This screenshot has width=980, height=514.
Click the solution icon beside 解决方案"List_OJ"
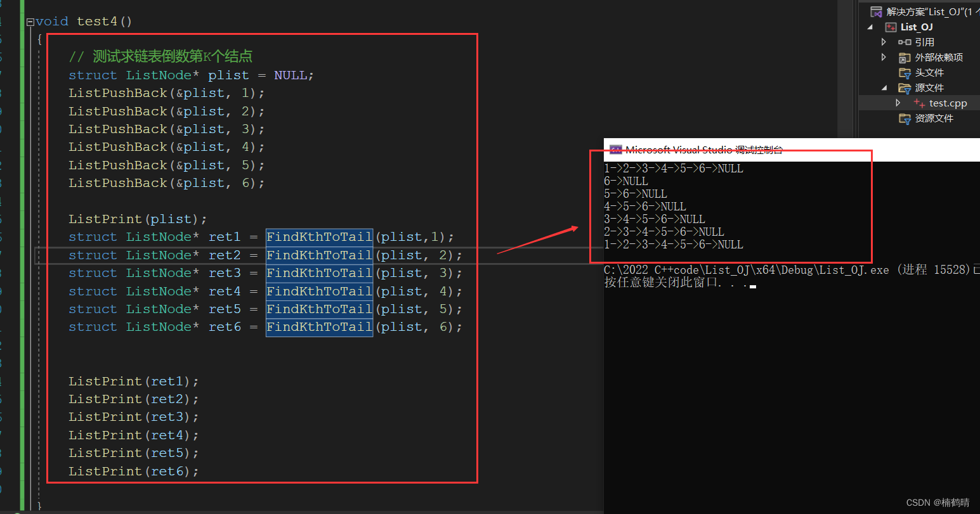click(876, 11)
